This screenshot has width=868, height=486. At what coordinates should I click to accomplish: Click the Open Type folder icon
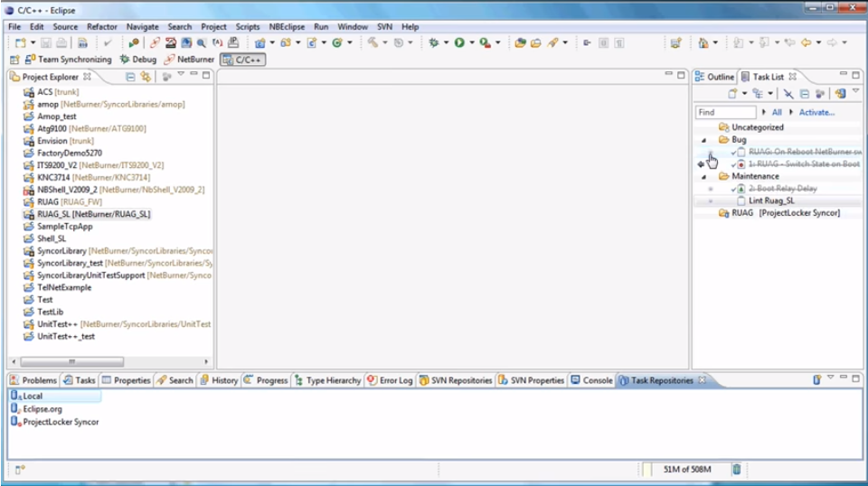520,43
